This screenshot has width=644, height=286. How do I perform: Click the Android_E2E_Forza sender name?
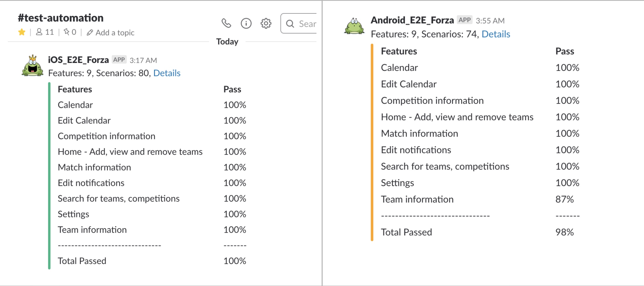412,20
